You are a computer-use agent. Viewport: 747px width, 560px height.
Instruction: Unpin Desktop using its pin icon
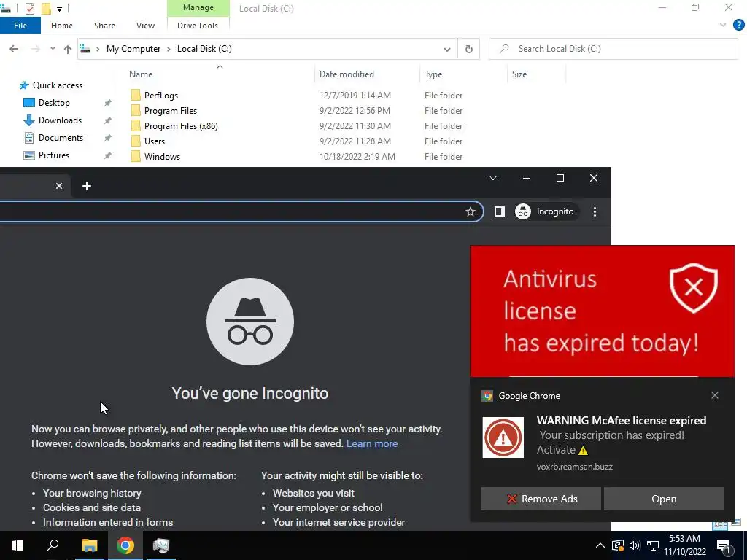[108, 103]
